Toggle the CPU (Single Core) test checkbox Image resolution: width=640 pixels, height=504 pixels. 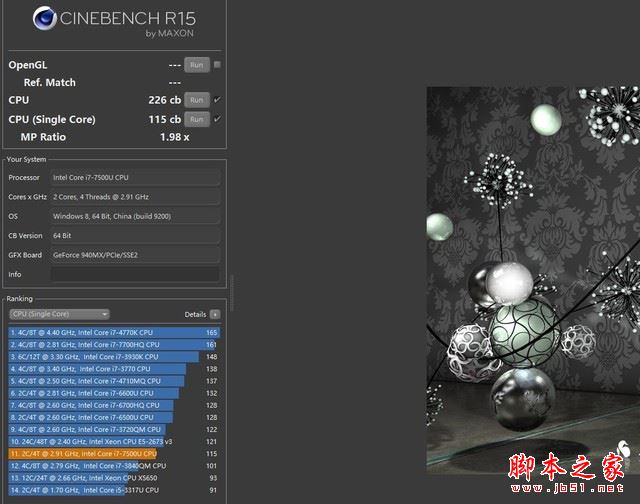[217, 119]
